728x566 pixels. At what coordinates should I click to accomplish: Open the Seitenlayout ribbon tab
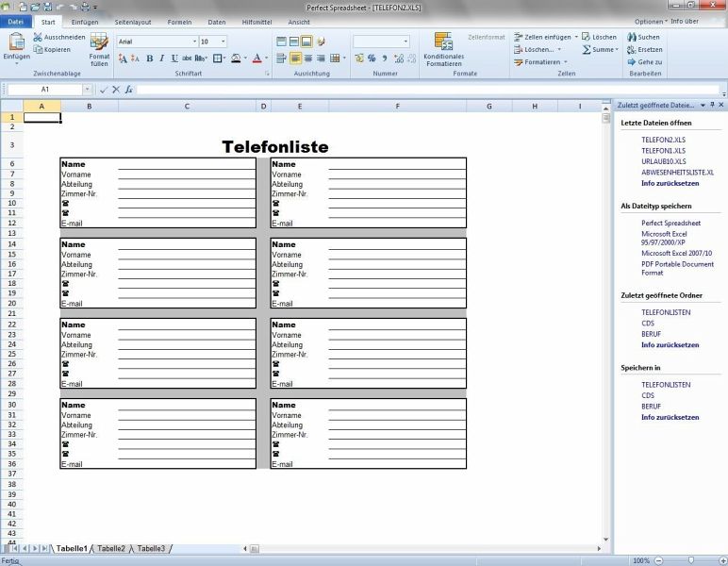tap(131, 21)
